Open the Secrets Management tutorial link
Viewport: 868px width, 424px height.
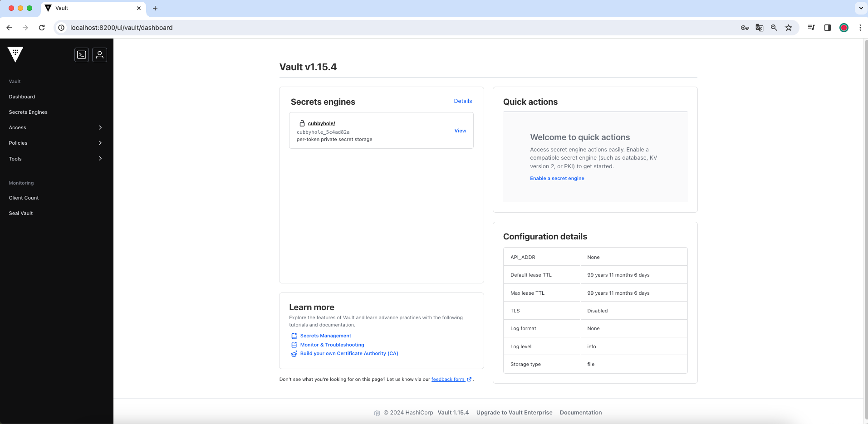pos(326,336)
